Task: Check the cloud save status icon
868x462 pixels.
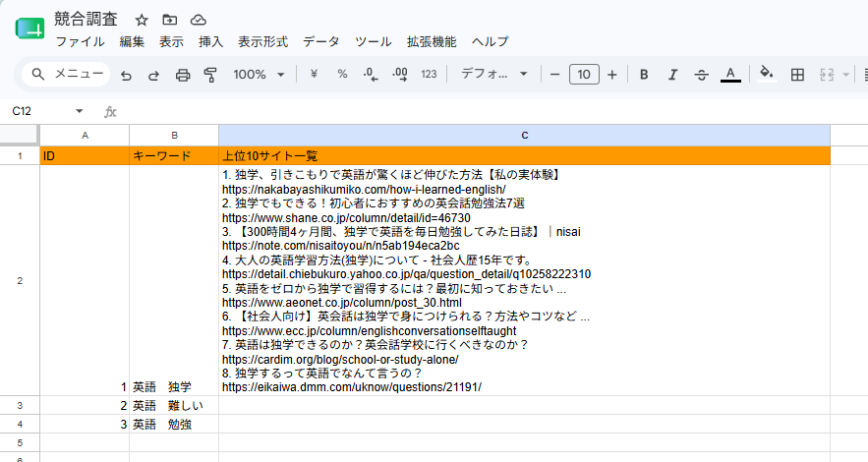Action: pos(199,20)
